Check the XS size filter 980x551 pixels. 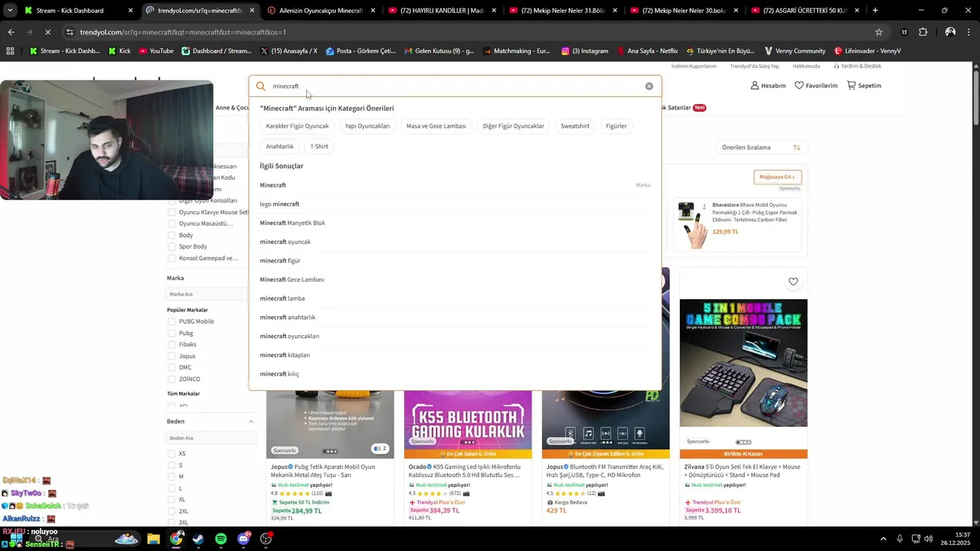[x=171, y=454]
